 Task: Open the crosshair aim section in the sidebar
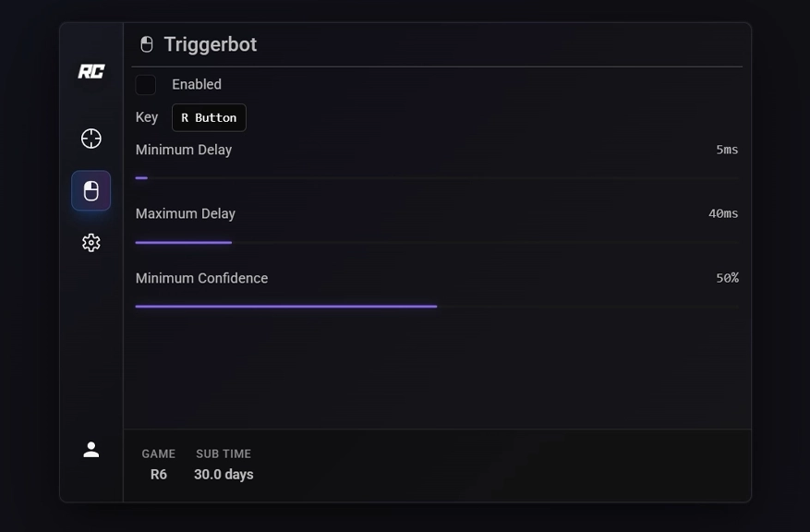(91, 139)
